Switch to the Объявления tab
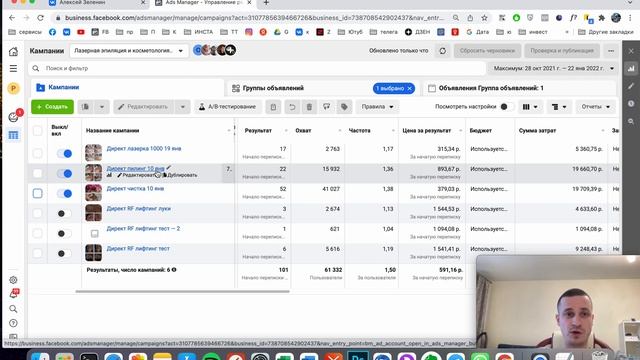Viewport: 640px width, 360px height. tap(519, 88)
